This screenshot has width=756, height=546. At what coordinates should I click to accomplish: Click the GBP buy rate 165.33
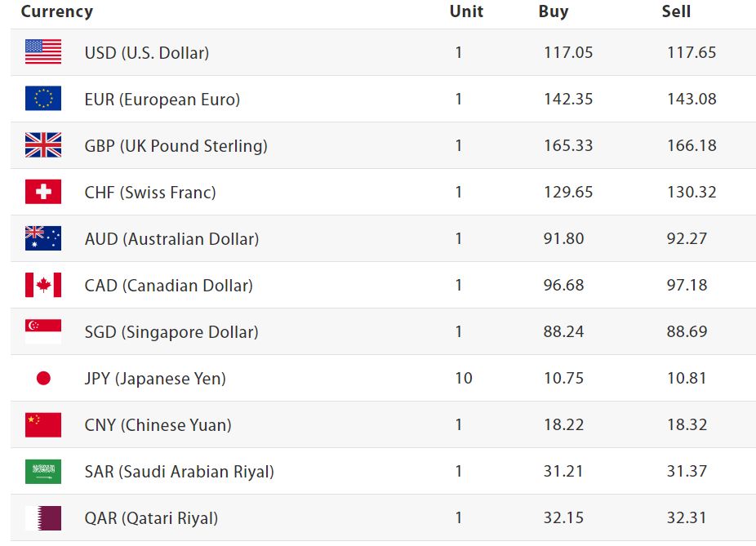pyautogui.click(x=568, y=145)
